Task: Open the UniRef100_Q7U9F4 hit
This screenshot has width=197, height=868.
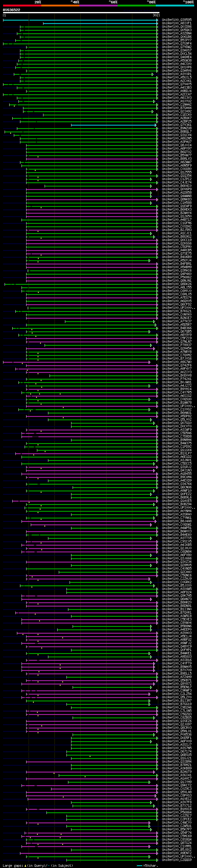Action: (x=177, y=43)
